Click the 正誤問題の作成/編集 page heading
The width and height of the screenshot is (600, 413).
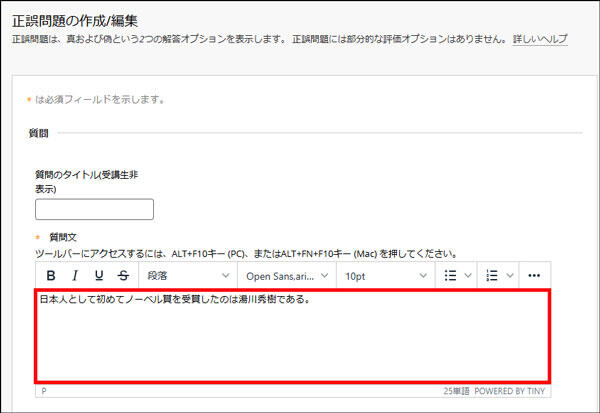coord(75,21)
